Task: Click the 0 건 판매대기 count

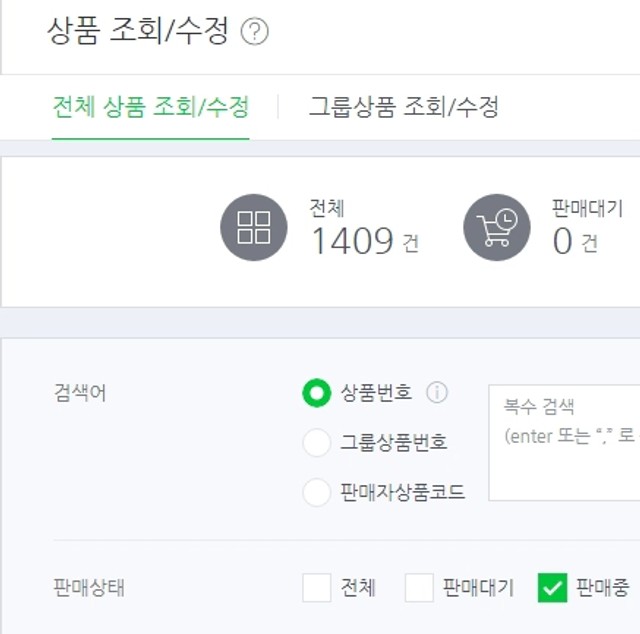Action: click(576, 241)
